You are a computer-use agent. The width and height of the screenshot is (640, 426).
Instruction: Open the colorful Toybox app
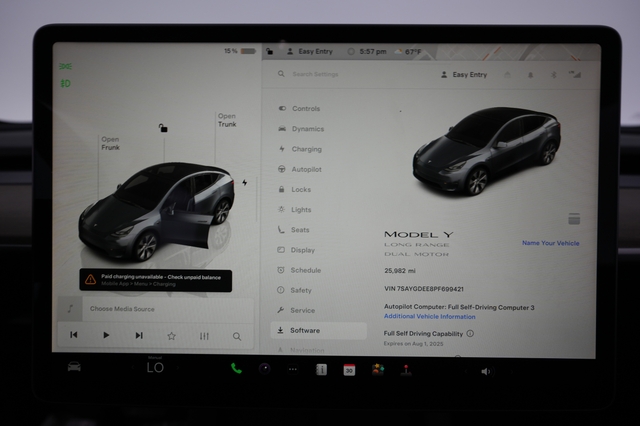pyautogui.click(x=378, y=370)
